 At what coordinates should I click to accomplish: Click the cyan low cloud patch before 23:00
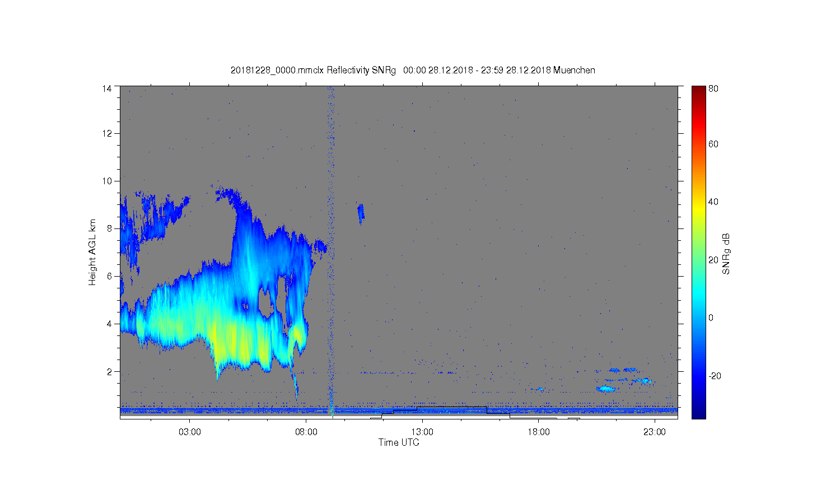tap(606, 389)
